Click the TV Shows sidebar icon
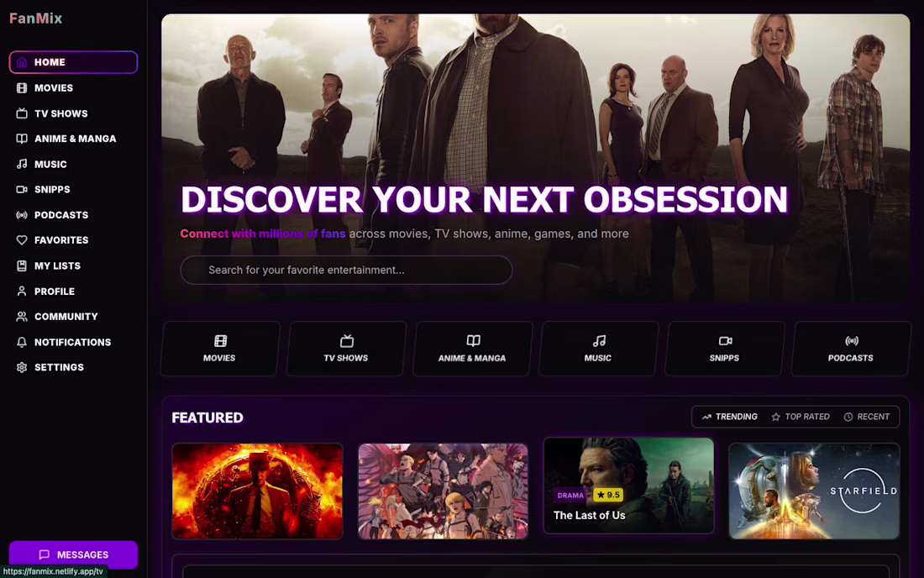This screenshot has height=578, width=924. tap(22, 113)
